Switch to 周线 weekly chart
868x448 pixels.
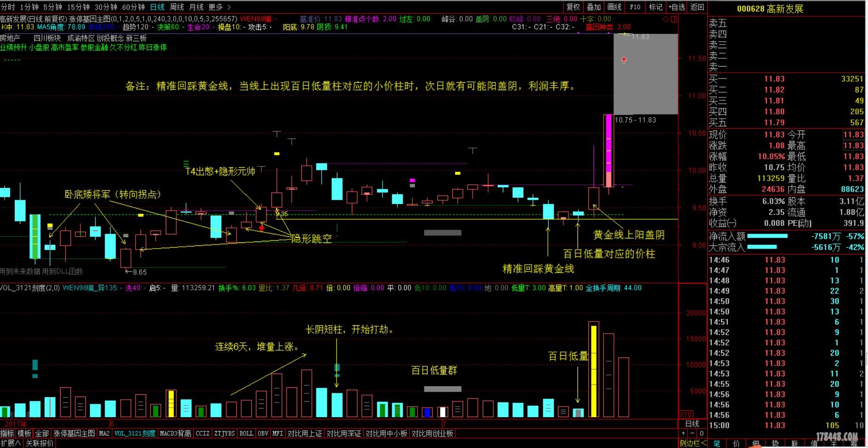177,7
